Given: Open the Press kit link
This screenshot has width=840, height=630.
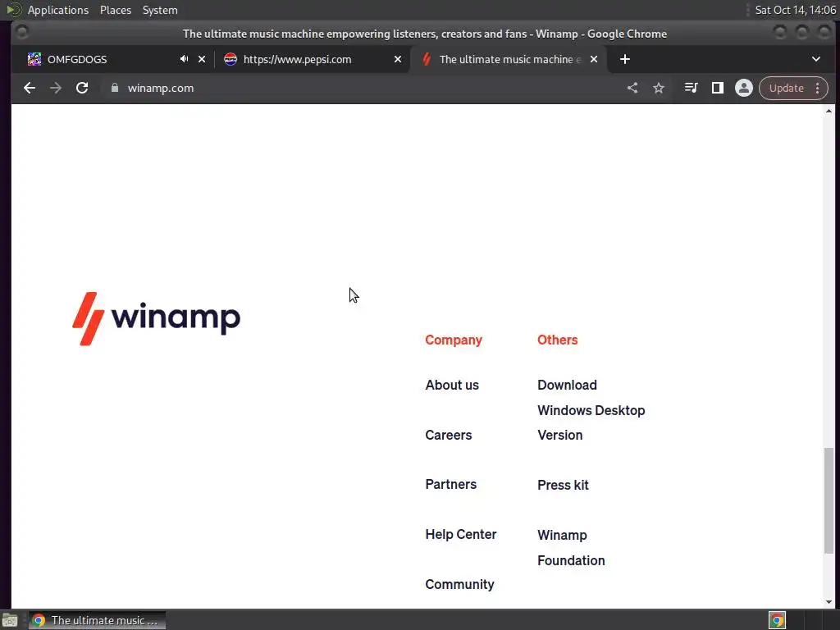Looking at the screenshot, I should pyautogui.click(x=563, y=485).
